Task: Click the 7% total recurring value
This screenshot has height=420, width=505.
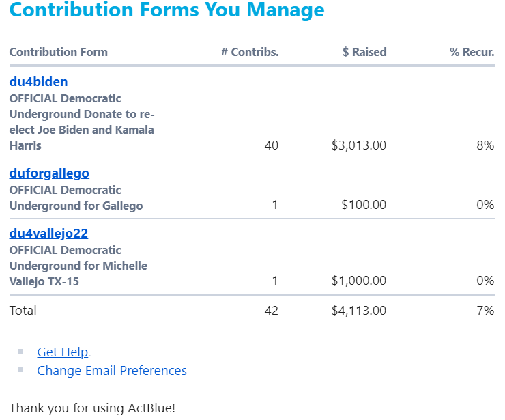Action: point(485,311)
